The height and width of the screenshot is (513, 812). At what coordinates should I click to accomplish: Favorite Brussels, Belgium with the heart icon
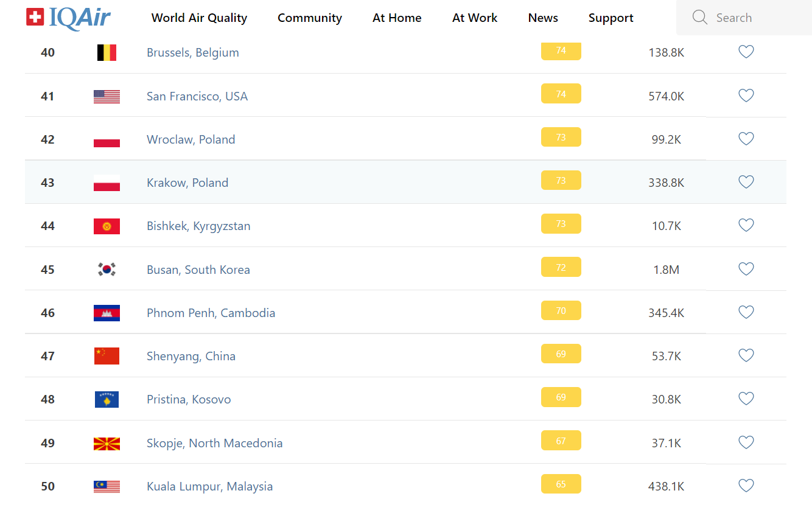pos(746,52)
